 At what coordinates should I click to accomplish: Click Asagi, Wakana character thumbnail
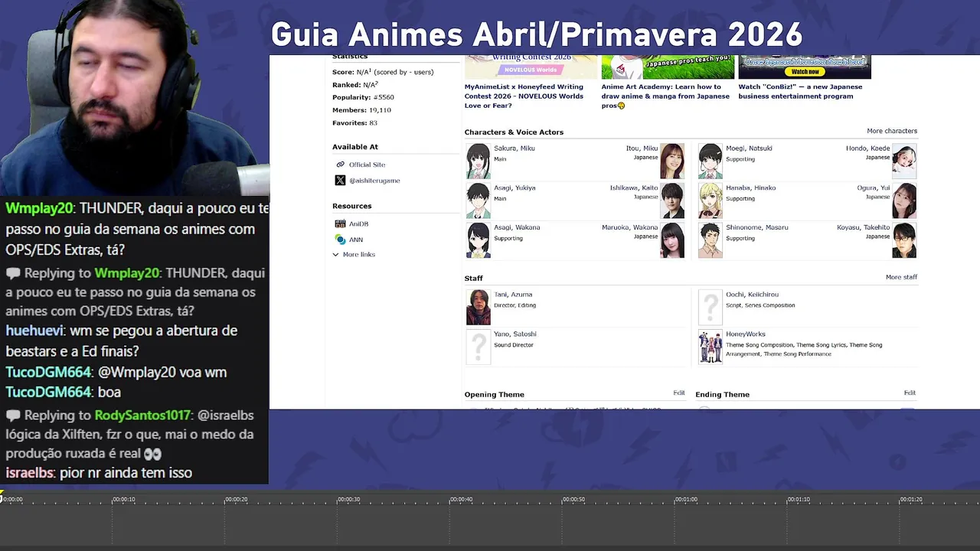pyautogui.click(x=479, y=240)
